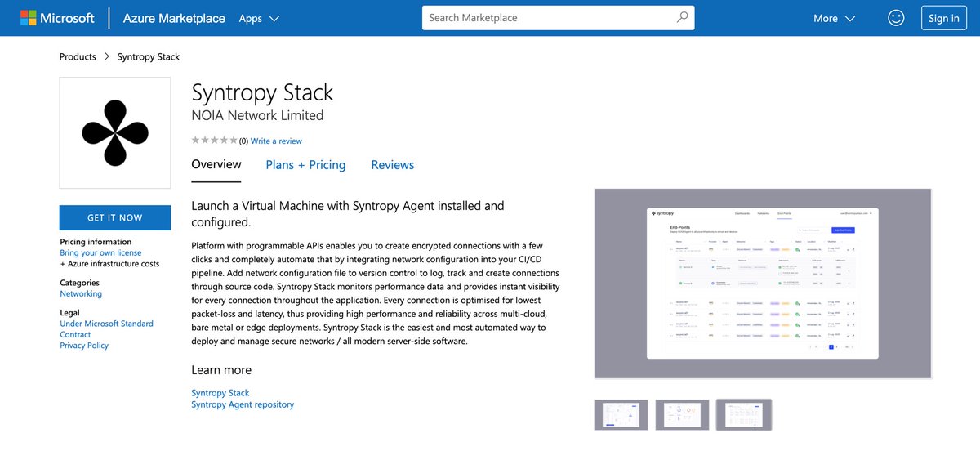The width and height of the screenshot is (980, 460).
Task: Click the Syntropy Stack breadcrumb
Action: [149, 56]
